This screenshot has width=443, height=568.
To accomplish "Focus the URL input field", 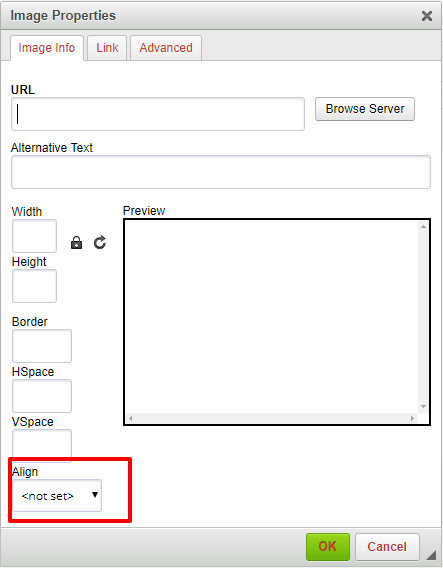I will pyautogui.click(x=158, y=114).
